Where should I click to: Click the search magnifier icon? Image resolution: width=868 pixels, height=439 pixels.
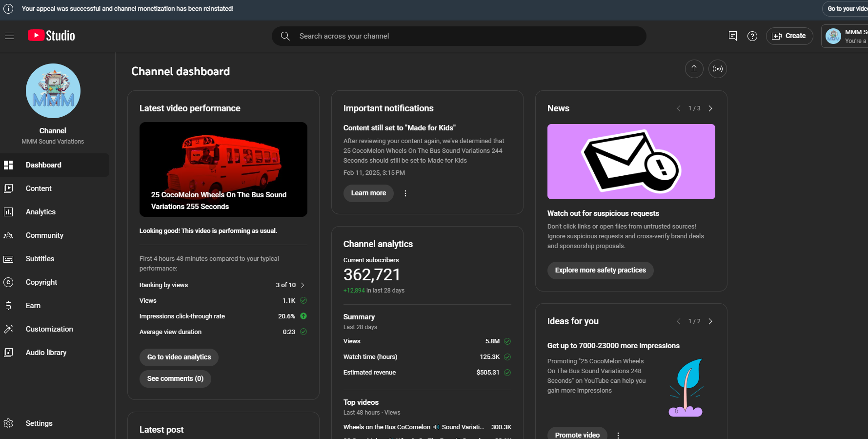coord(285,36)
